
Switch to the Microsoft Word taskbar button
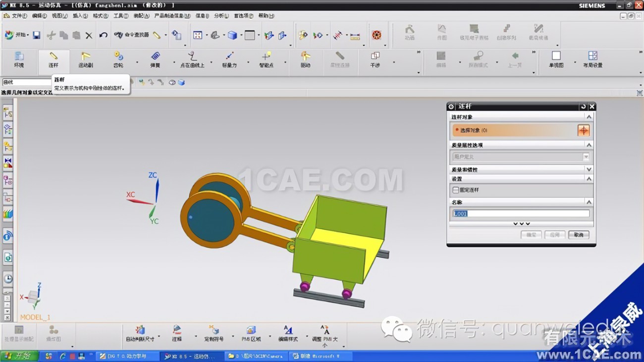(x=320, y=356)
